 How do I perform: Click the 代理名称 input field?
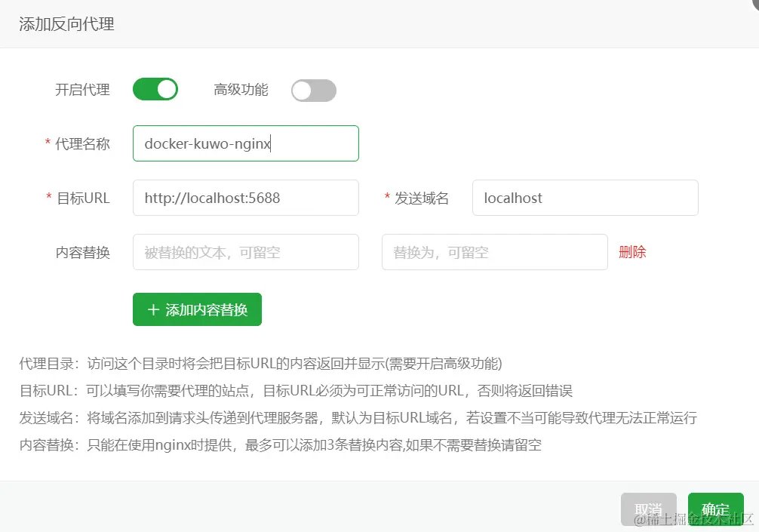pyautogui.click(x=246, y=143)
